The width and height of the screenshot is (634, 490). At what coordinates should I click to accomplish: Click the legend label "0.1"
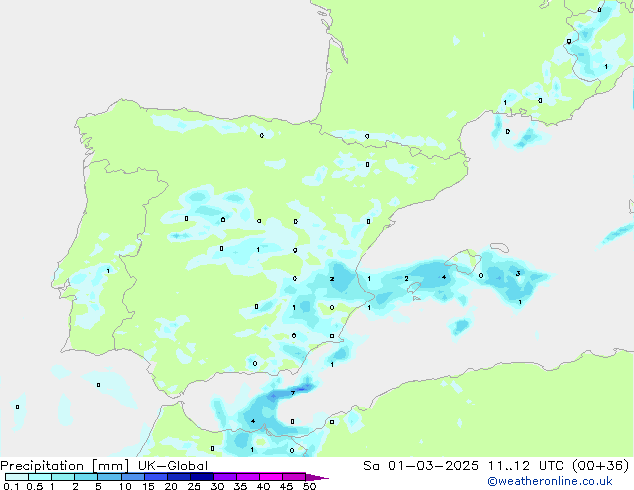click(11, 486)
